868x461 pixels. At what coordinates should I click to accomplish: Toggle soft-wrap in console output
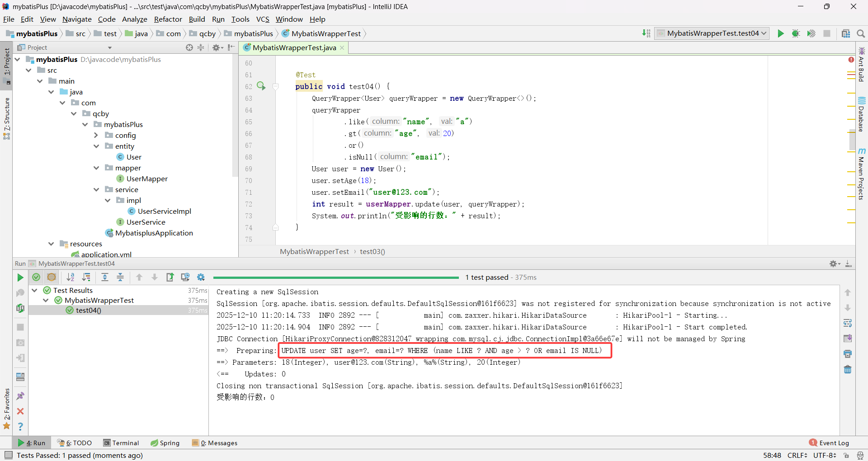click(x=848, y=323)
